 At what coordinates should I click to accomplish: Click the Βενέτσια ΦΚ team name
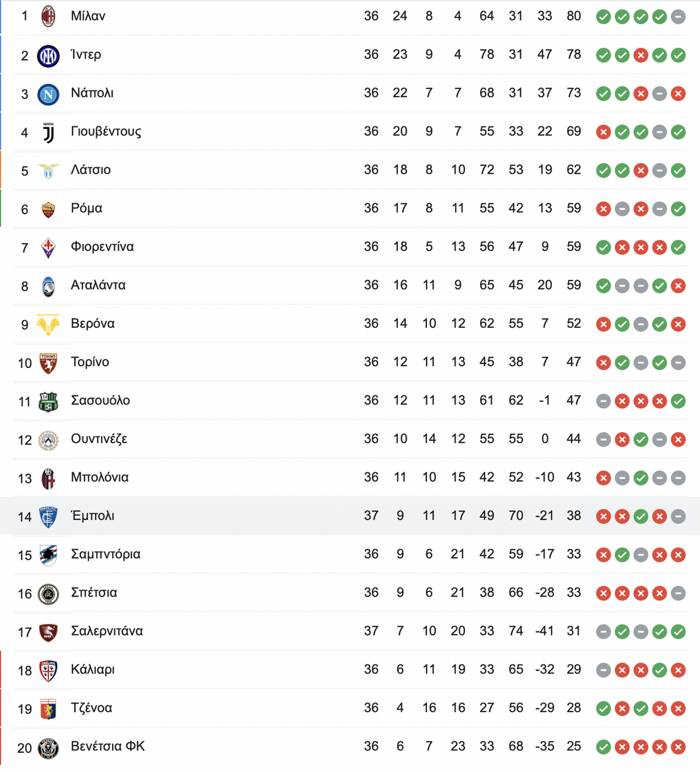pos(108,746)
